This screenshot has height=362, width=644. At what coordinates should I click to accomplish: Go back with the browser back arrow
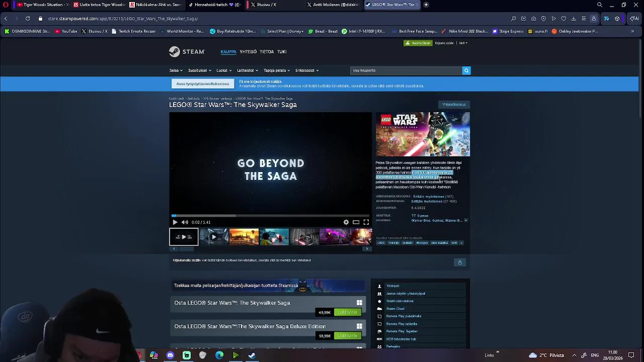6,19
